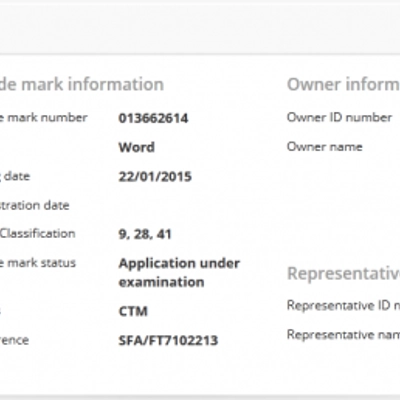
Task: Click the filing date label
Action: pyautogui.click(x=15, y=176)
